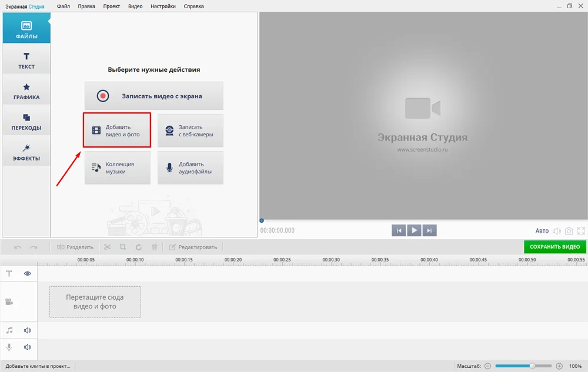Open the Проект menu
Image resolution: width=588 pixels, height=372 pixels.
(111, 6)
